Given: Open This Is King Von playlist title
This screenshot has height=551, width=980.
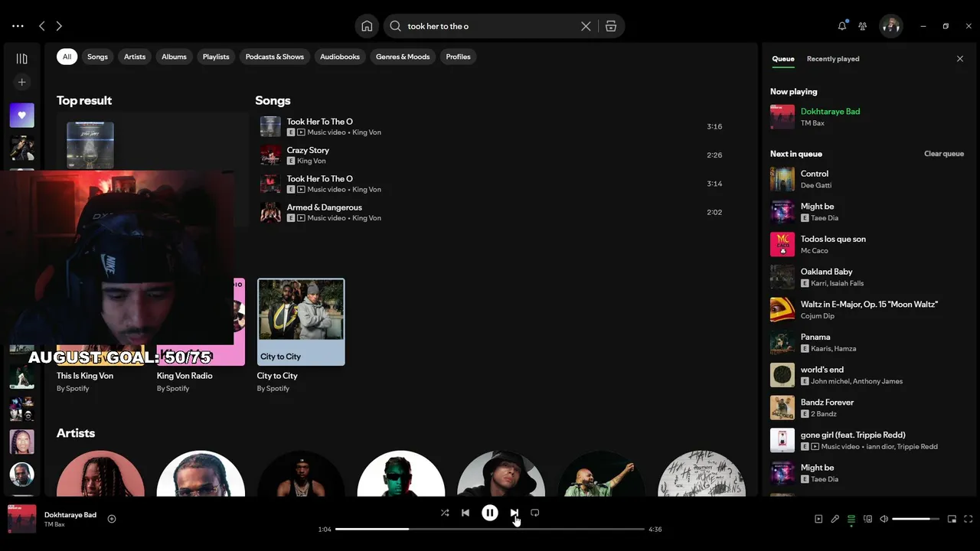Looking at the screenshot, I should click(x=85, y=376).
